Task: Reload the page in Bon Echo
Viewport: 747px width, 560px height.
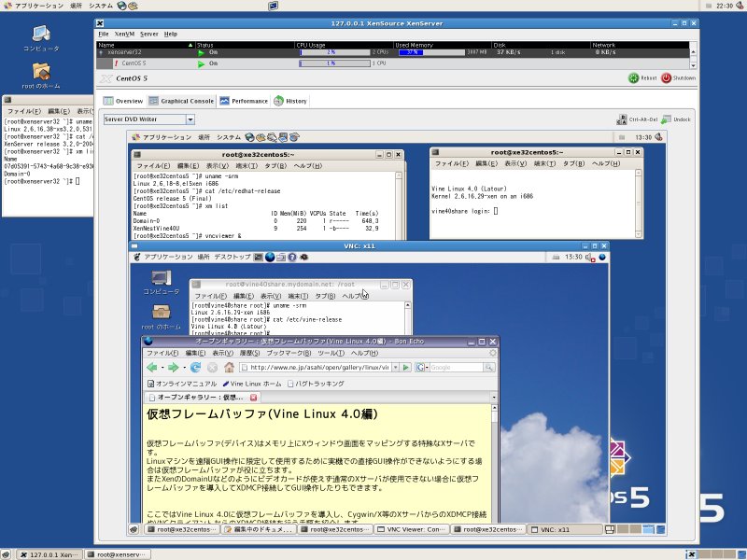Action: (195, 367)
